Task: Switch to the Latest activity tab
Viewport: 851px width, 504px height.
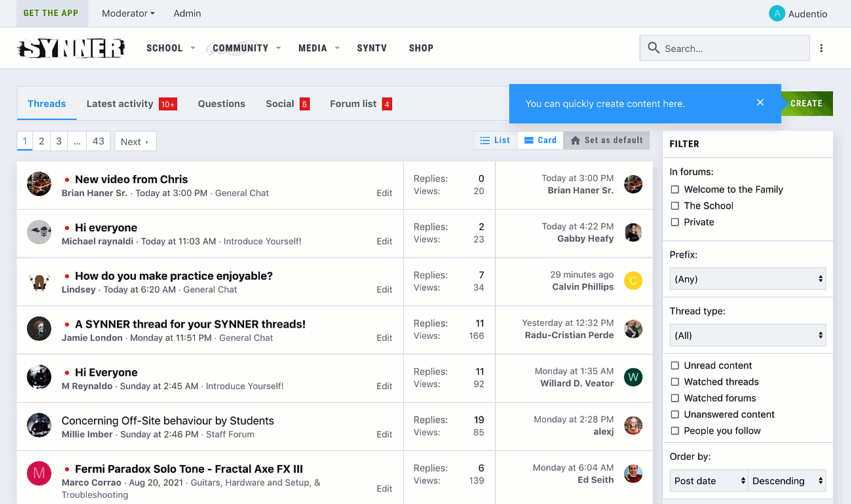Action: tap(120, 103)
